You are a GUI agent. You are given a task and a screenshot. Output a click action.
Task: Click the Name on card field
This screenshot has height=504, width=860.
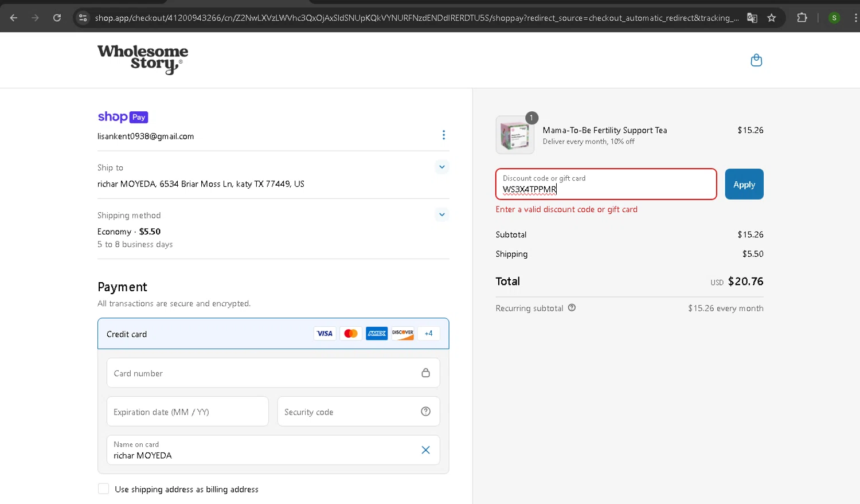click(x=273, y=450)
